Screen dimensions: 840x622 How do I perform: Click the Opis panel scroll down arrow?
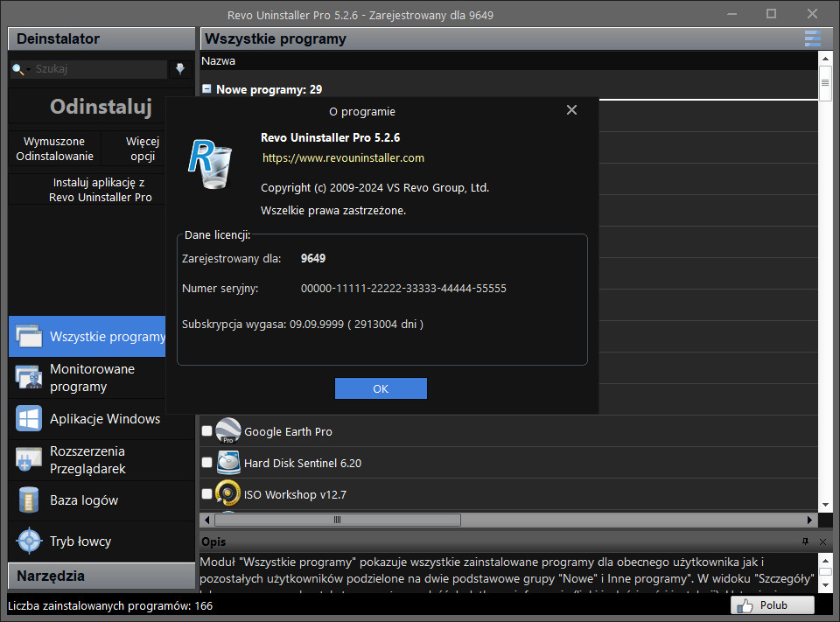point(825,585)
